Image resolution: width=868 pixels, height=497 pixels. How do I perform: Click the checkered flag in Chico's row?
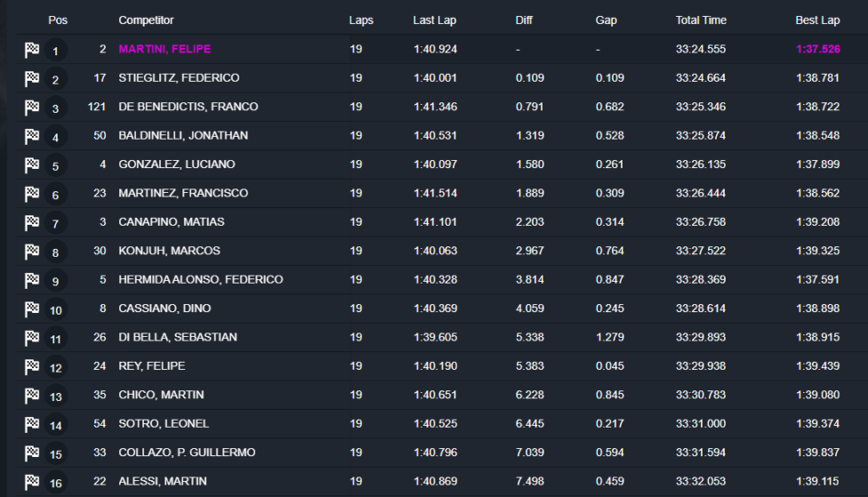click(32, 396)
